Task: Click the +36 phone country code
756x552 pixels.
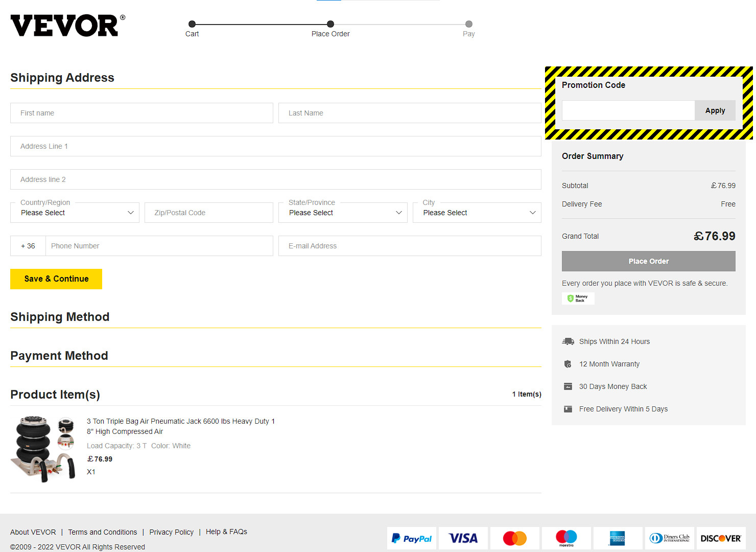Action: pyautogui.click(x=28, y=246)
